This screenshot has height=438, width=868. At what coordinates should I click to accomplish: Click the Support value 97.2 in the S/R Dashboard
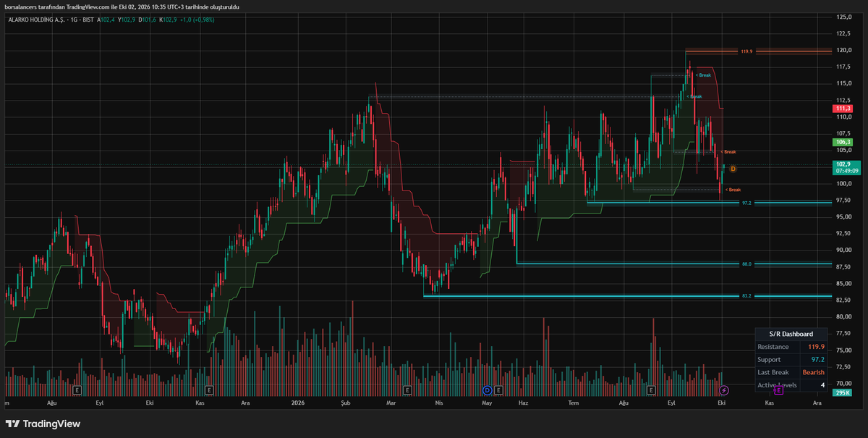point(818,360)
